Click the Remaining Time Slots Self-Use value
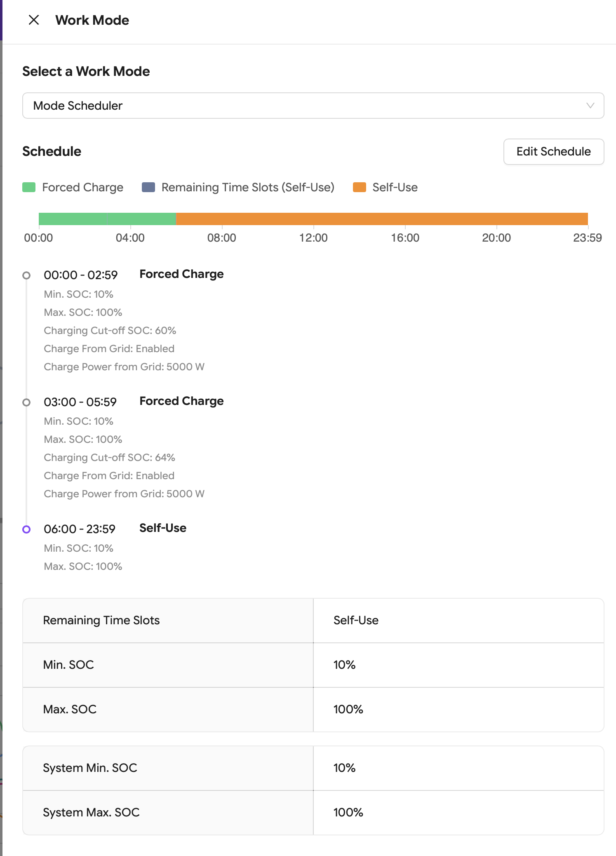The height and width of the screenshot is (856, 616). pyautogui.click(x=356, y=621)
